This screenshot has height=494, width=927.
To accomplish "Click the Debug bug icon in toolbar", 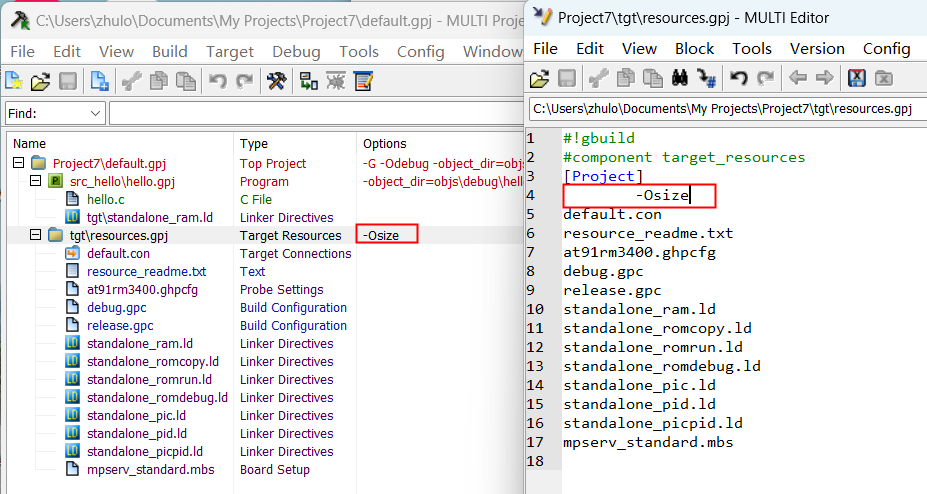I will (336, 81).
